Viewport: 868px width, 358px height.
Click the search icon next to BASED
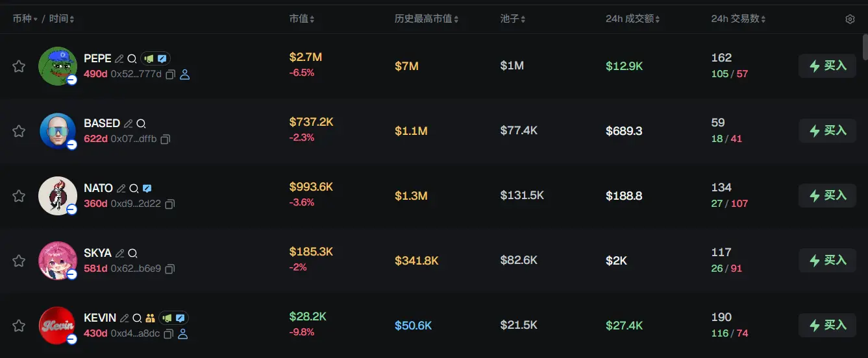point(141,123)
